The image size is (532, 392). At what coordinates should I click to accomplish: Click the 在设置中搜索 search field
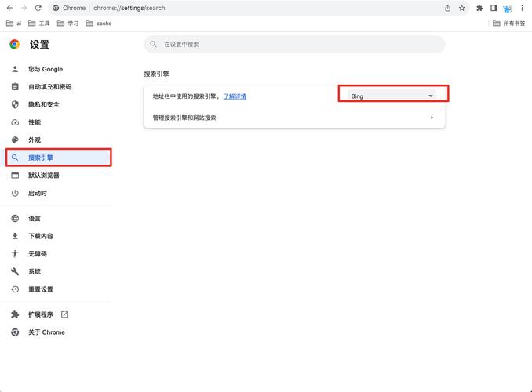[294, 45]
